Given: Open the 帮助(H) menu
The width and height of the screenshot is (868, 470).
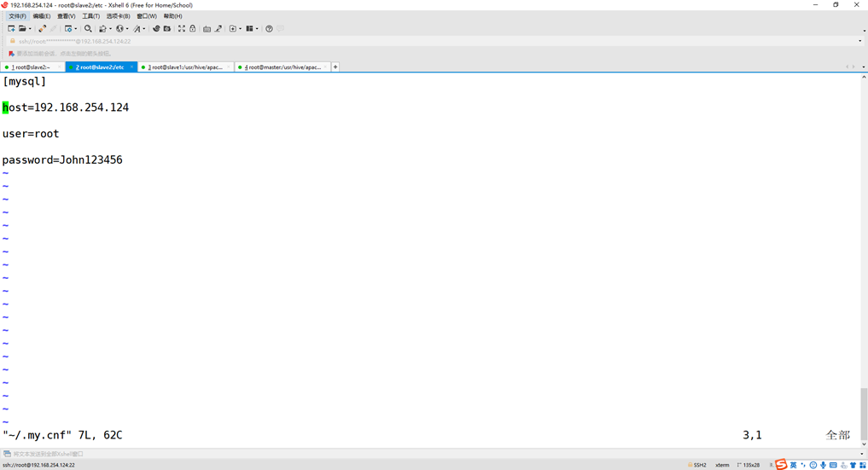Looking at the screenshot, I should [172, 16].
